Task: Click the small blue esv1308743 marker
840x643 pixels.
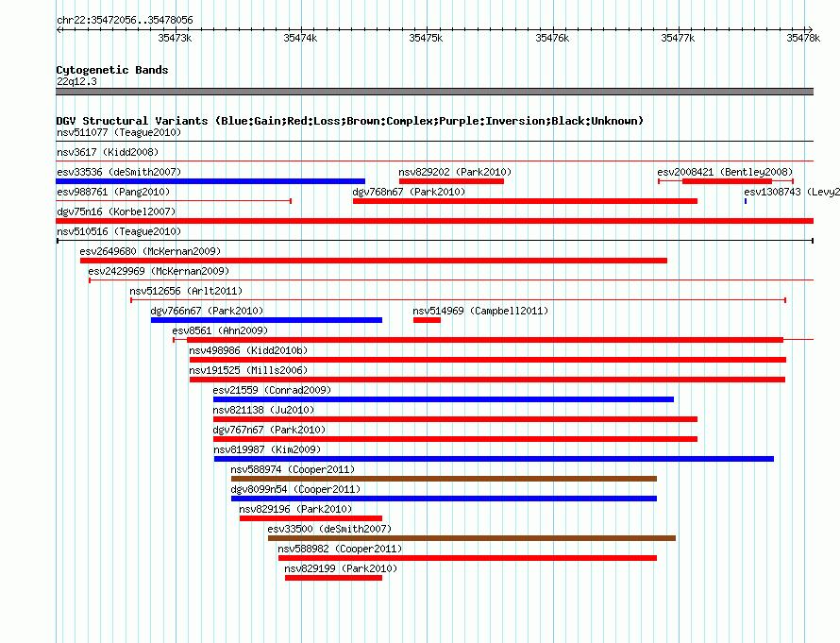Action: [746, 201]
